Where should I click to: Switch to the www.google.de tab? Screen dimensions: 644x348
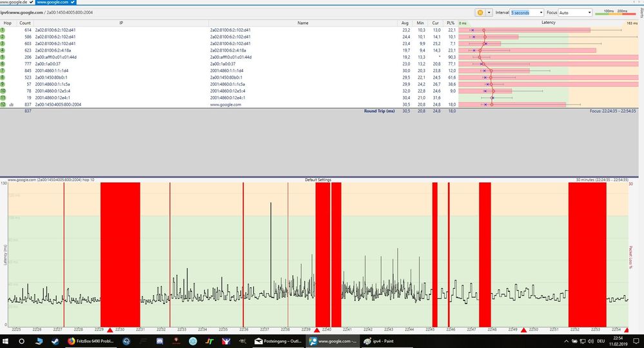coord(14,3)
